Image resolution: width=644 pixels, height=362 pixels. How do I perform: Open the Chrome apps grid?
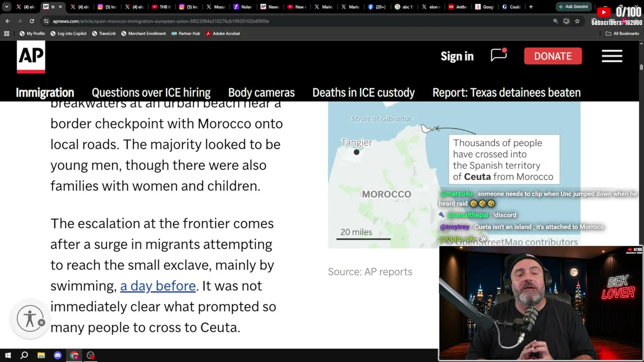(x=7, y=33)
